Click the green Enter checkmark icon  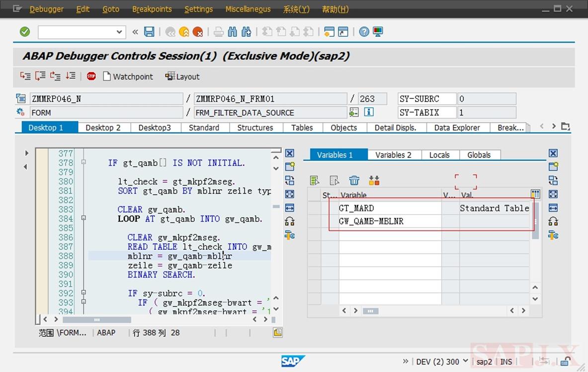click(x=25, y=32)
